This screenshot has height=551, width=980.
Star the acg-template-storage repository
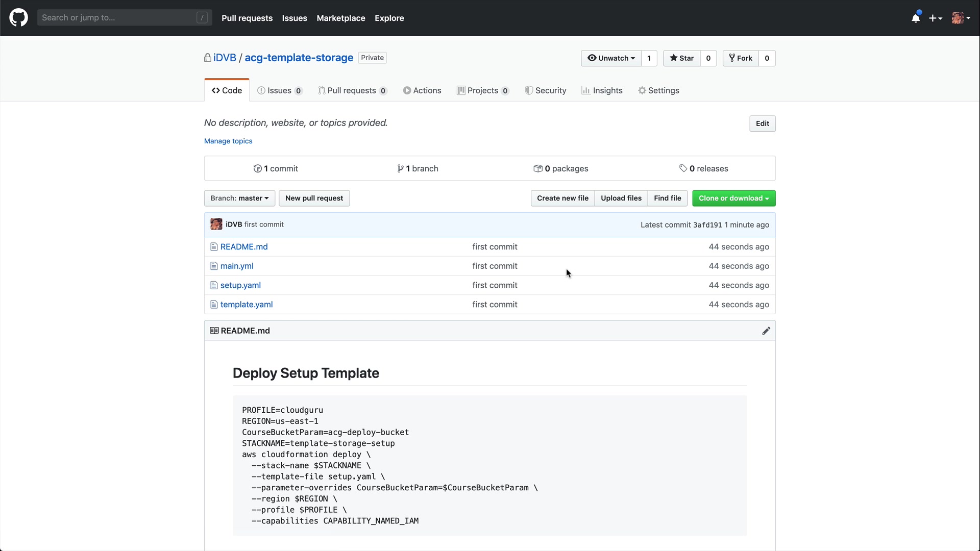(x=681, y=58)
